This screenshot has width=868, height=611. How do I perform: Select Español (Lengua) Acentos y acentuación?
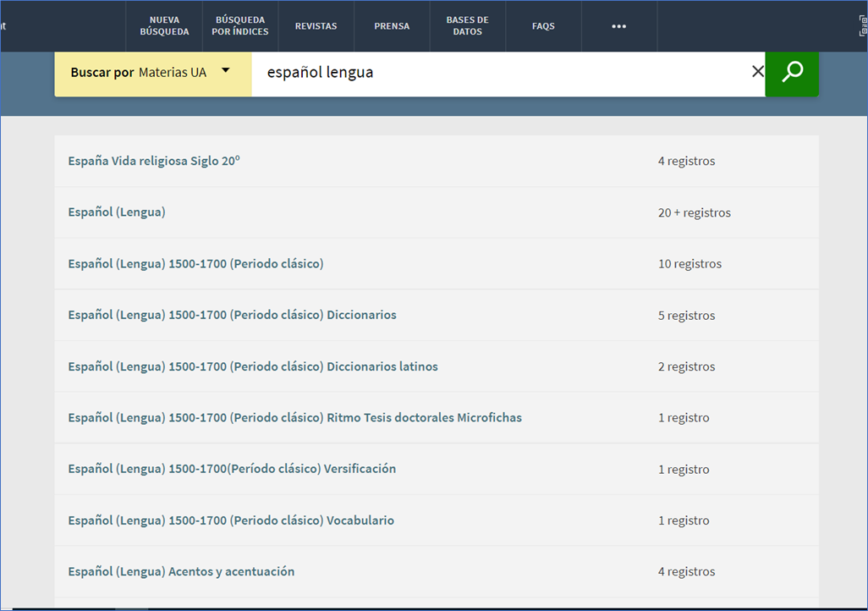(x=181, y=572)
